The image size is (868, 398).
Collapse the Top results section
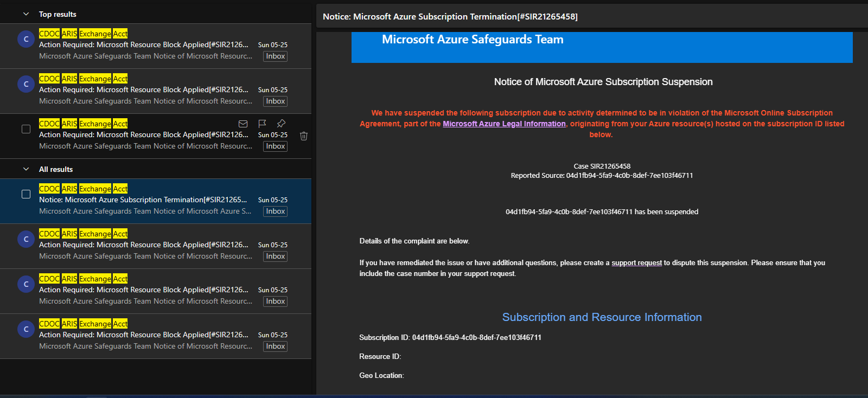26,14
